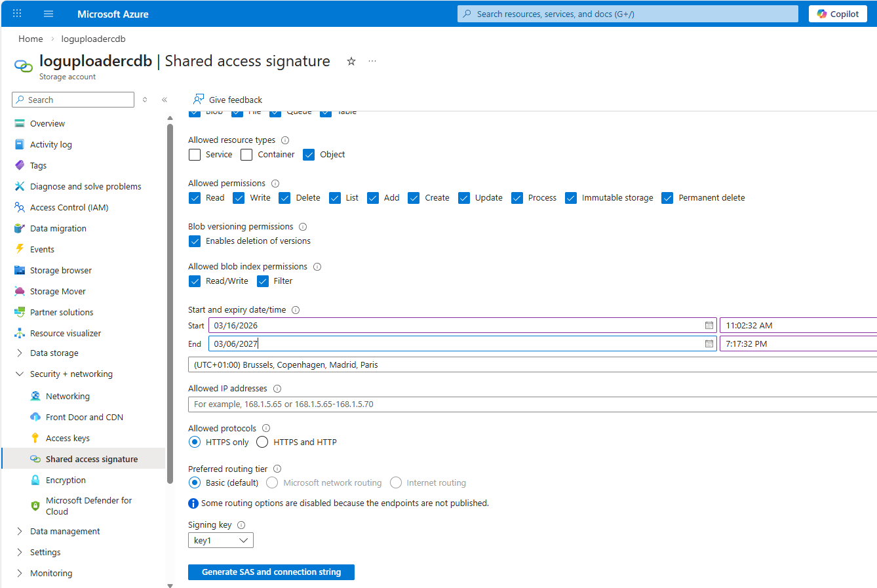Expand the Data storage section
877x588 pixels.
pos(20,353)
